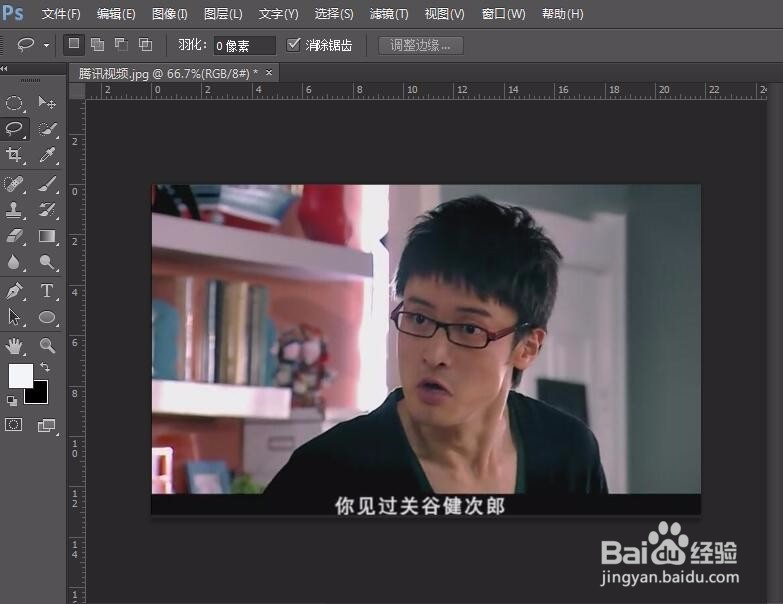783x604 pixels.
Task: Open the 滤镜(T) menu
Action: [389, 14]
